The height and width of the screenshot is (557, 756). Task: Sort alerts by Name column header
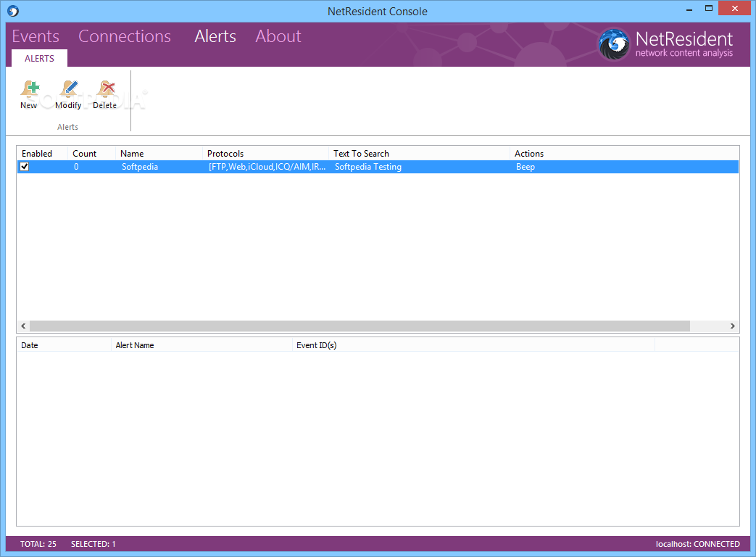click(159, 153)
